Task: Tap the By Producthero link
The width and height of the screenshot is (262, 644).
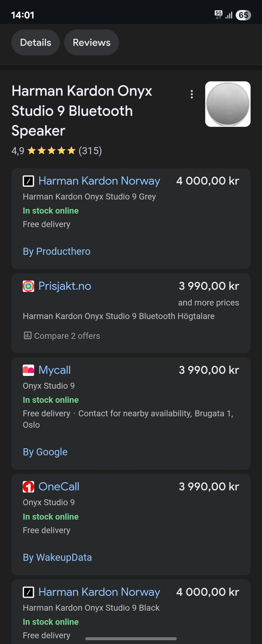Action: 56,251
